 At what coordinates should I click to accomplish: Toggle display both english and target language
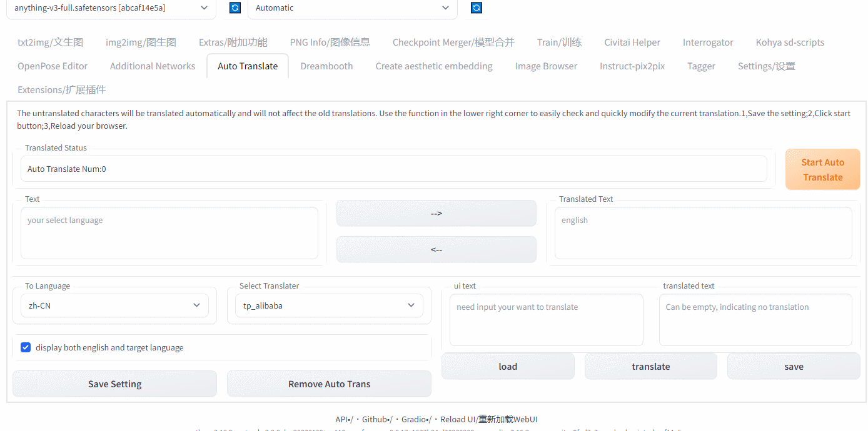[26, 347]
